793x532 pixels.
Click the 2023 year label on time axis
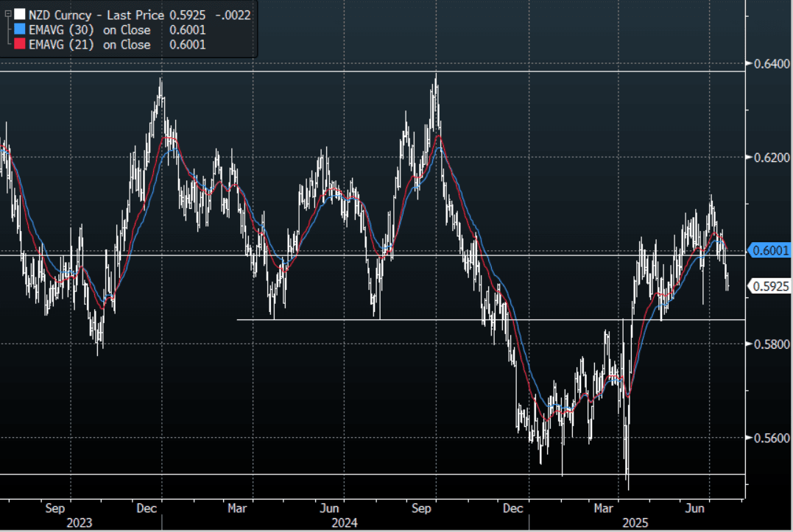80,523
